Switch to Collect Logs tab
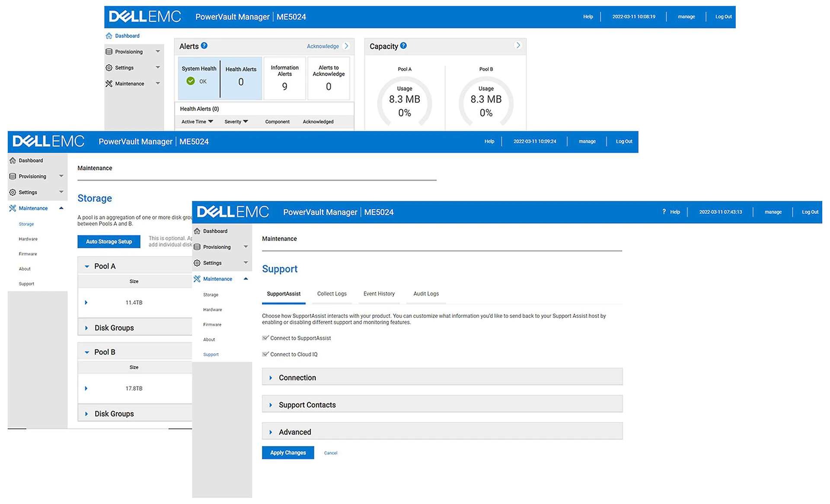830x504 pixels. (x=332, y=293)
